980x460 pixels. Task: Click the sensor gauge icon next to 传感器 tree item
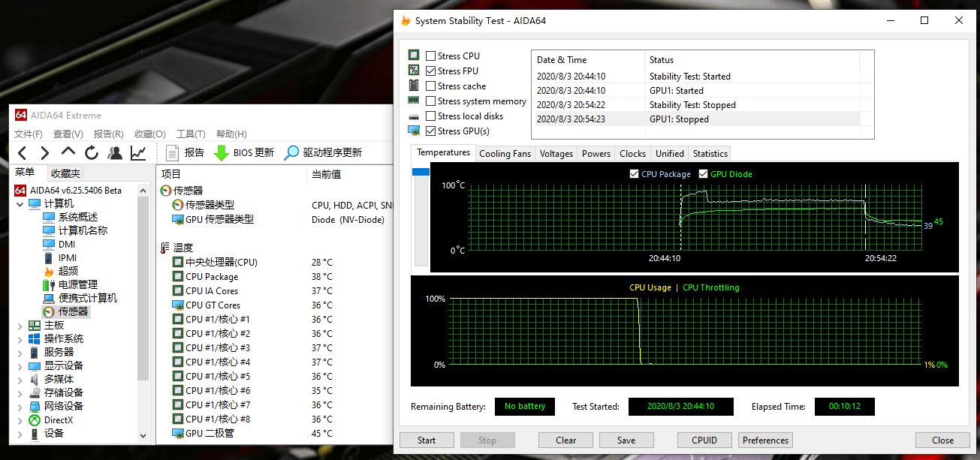[x=49, y=311]
